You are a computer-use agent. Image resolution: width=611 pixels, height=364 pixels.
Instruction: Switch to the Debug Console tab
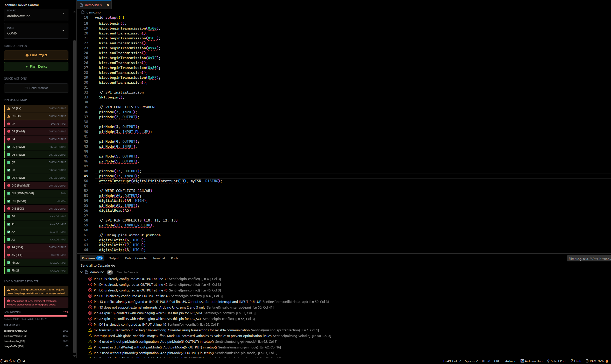136,258
